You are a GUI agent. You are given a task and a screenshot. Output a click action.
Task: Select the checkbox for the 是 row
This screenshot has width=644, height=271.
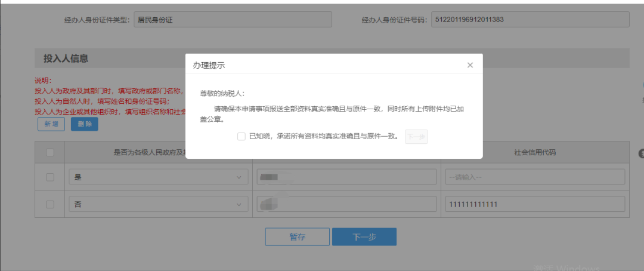[50, 177]
